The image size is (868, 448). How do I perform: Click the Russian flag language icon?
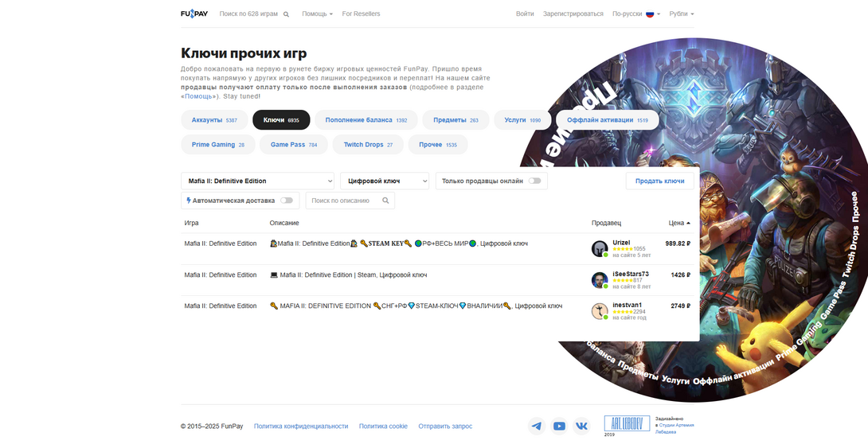[650, 14]
